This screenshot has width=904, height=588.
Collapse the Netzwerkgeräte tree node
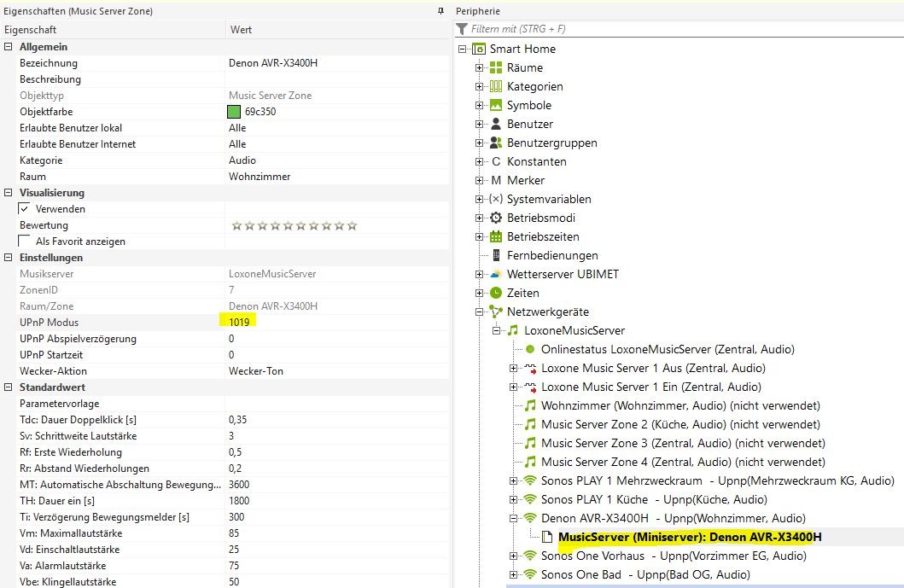[x=479, y=311]
